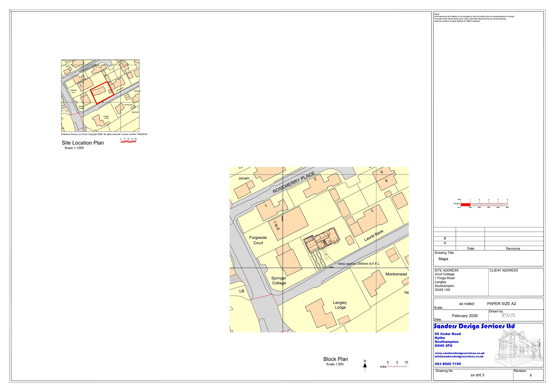This screenshot has width=555, height=392.
Task: Click the phone number 023 8020 7195
Action: click(x=448, y=364)
